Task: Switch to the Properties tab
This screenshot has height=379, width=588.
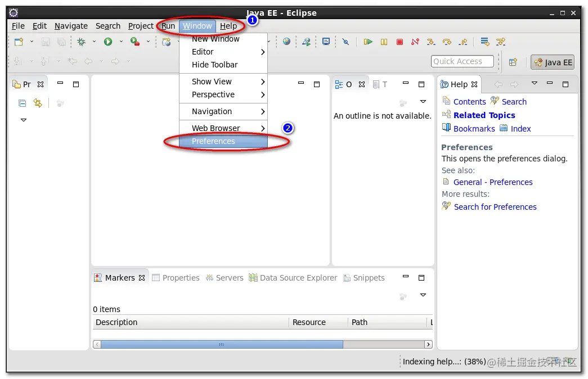Action: point(176,278)
